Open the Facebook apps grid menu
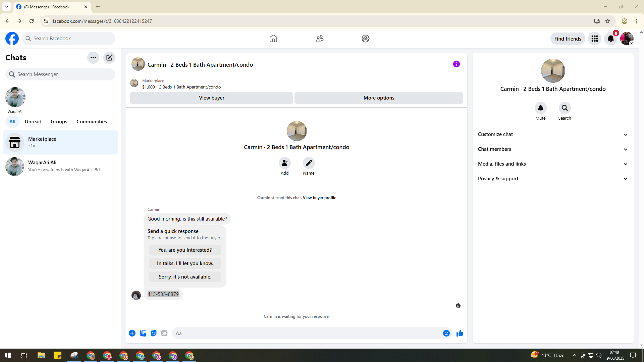Screen dimensions: 644x362 coord(595,39)
